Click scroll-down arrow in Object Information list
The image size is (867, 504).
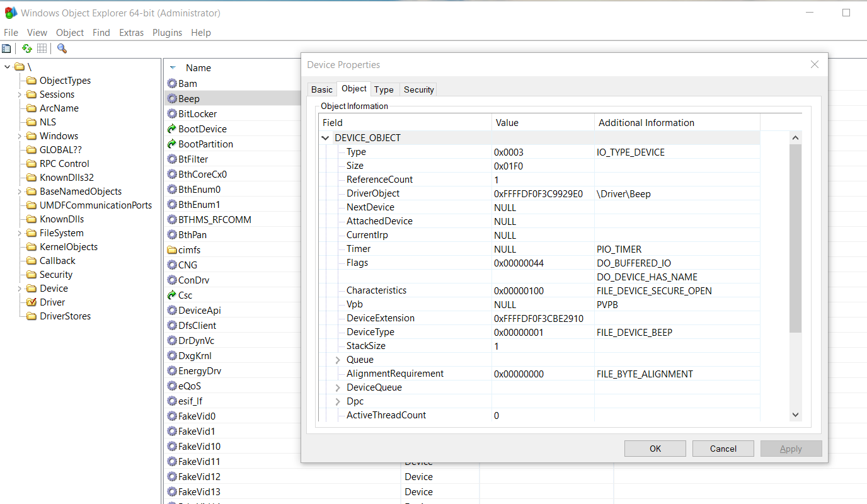click(x=795, y=415)
